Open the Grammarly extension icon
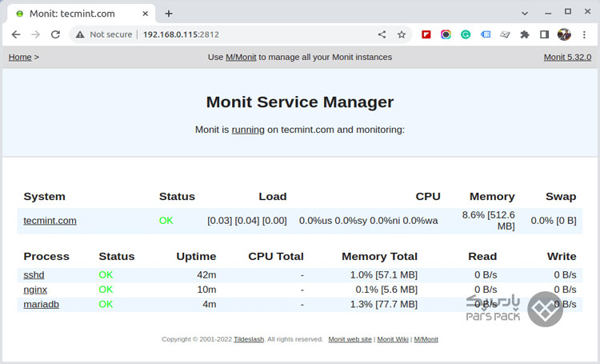Viewport: 600px width, 364px height. click(466, 34)
